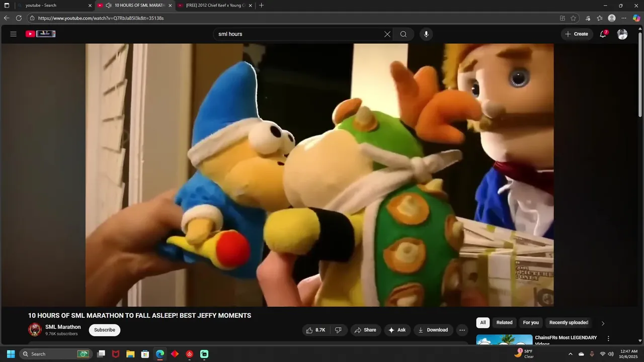Open options menu for ChainsFRs video
Screen dimensions: 644x362
coord(608,339)
